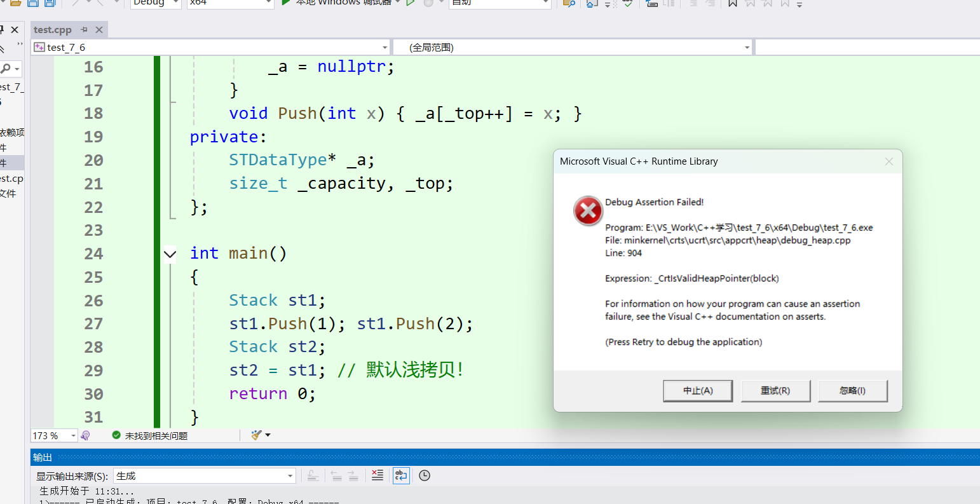Click 'st2 = st1;' assignment line
The width and height of the screenshot is (980, 504).
tap(277, 370)
